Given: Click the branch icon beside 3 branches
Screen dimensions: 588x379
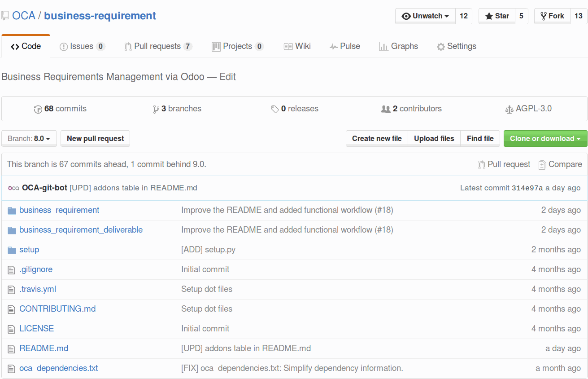Looking at the screenshot, I should [x=156, y=109].
